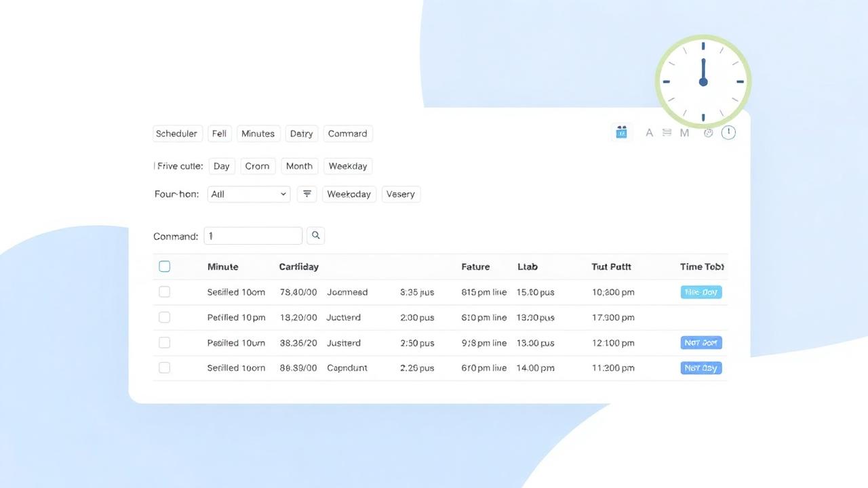Click the 2:50 pus cell
This screenshot has height=488, width=868.
[x=417, y=343]
